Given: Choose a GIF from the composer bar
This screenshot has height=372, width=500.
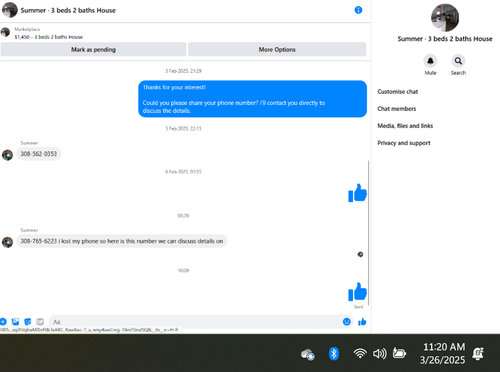Looking at the screenshot, I should click(40, 322).
